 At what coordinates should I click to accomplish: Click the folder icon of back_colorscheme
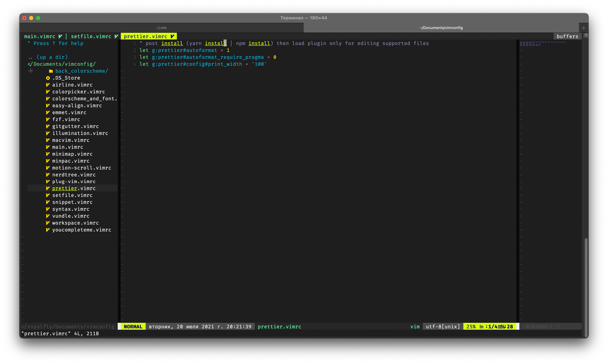pyautogui.click(x=51, y=71)
